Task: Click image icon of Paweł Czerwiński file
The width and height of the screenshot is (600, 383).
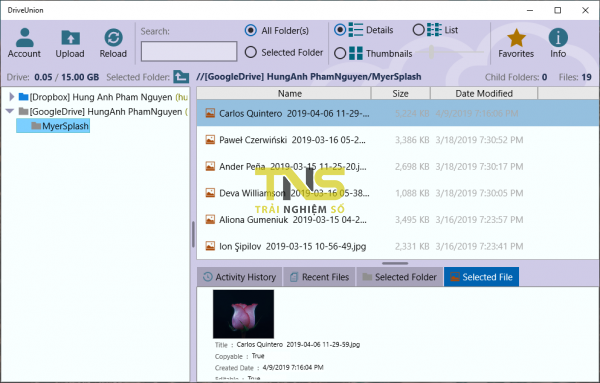Action: pyautogui.click(x=210, y=140)
